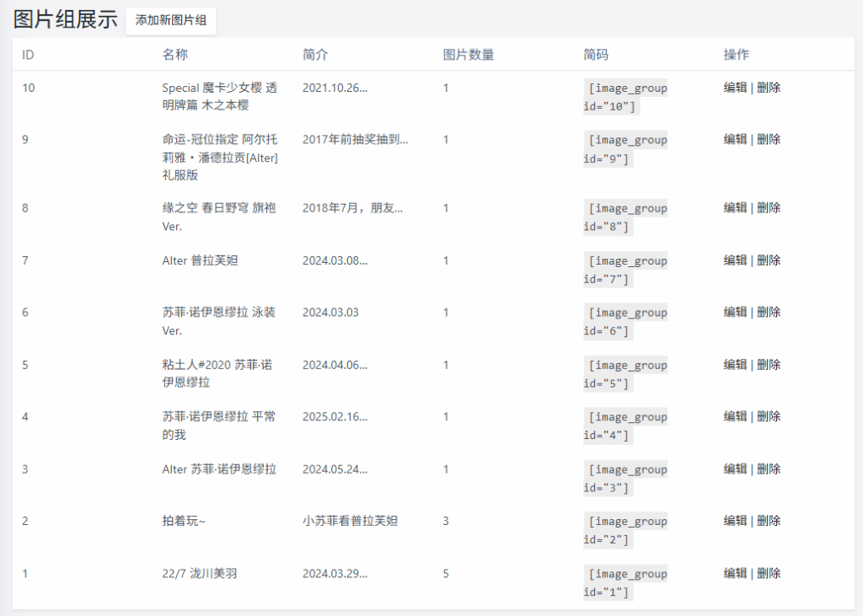Image resolution: width=863 pixels, height=616 pixels.
Task: Select shortcode [image_group id="5"]
Action: [626, 374]
